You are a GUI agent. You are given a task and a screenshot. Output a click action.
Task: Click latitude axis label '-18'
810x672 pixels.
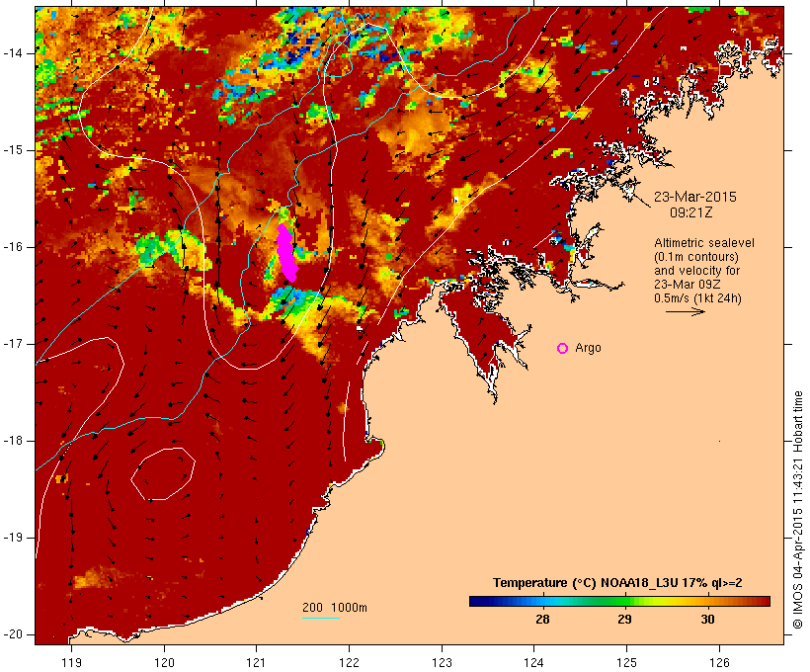point(13,441)
